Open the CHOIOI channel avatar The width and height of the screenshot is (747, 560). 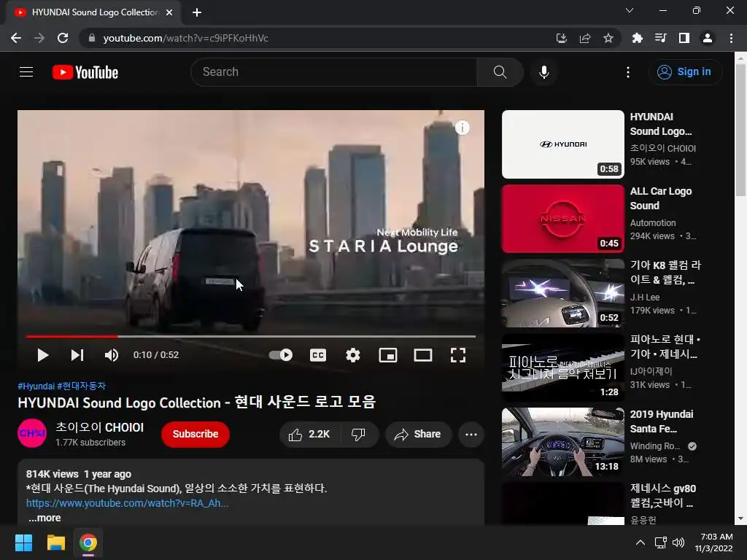pyautogui.click(x=32, y=433)
